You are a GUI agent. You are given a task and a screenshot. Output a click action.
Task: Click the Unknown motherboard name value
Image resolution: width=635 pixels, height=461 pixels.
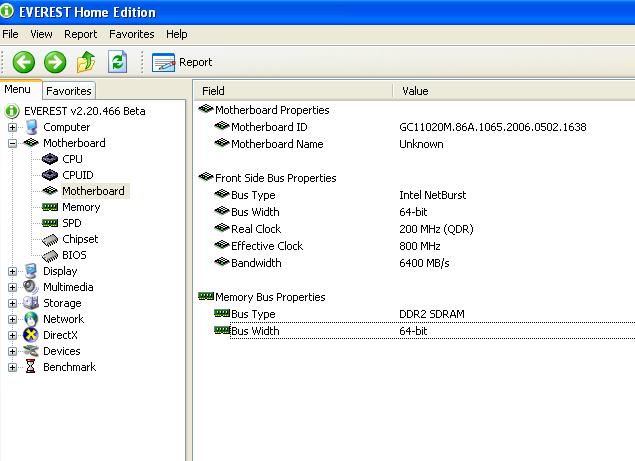(421, 144)
